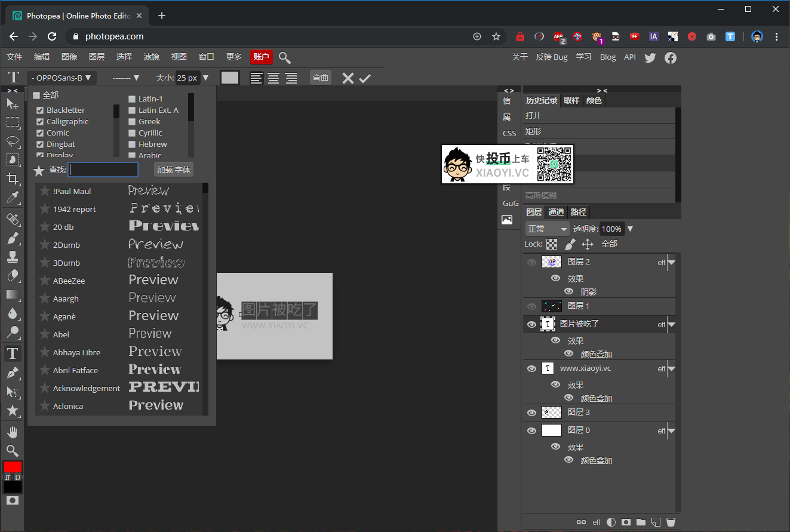Select the Brush tool

[12, 238]
